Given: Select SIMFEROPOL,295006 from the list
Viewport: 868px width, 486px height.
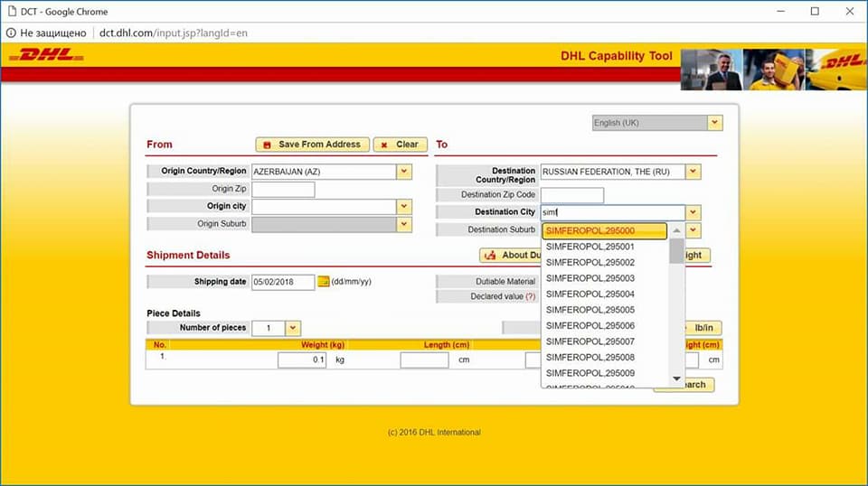Looking at the screenshot, I should pyautogui.click(x=605, y=326).
